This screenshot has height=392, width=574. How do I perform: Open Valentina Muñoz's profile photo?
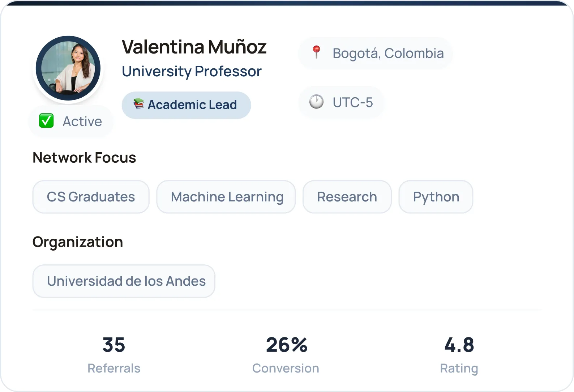point(68,68)
